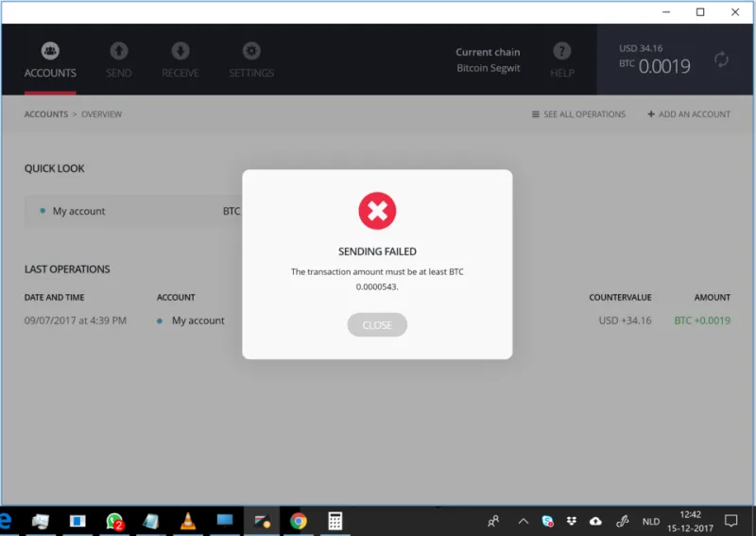Open WhatsApp from the taskbar
The image size is (756, 536).
point(114,521)
